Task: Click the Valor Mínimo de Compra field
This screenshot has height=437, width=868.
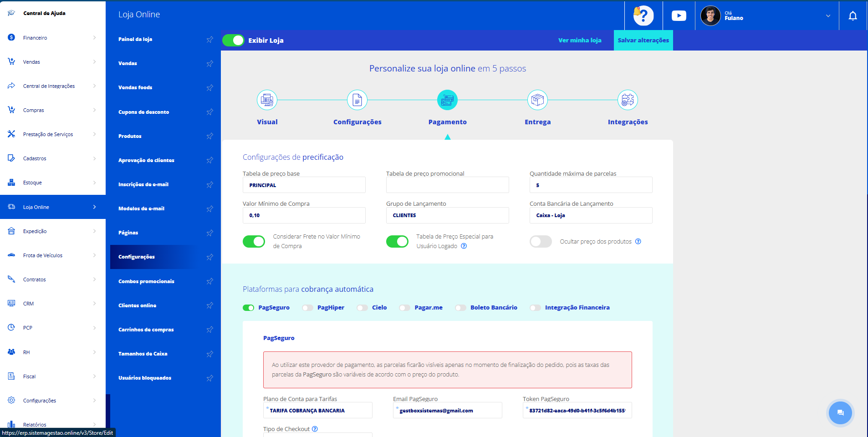Action: (304, 215)
